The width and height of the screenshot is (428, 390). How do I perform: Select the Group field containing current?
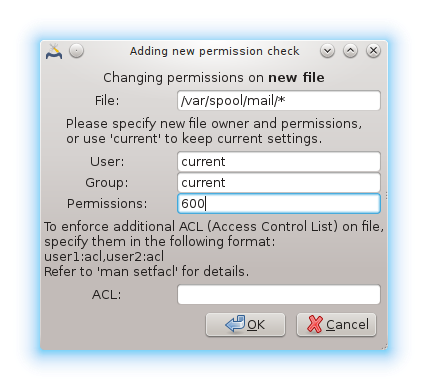(x=279, y=183)
